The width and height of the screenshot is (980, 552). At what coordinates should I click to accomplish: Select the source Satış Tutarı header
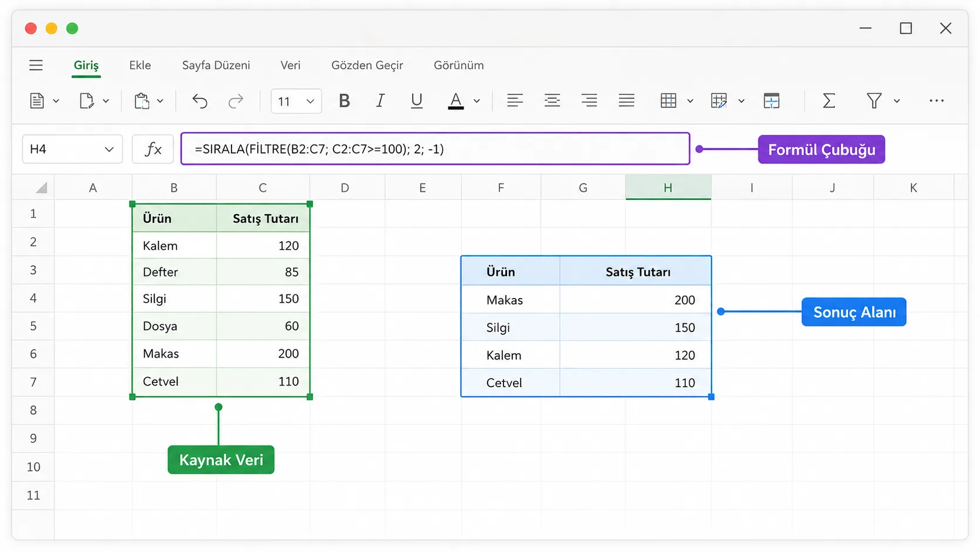click(x=263, y=218)
